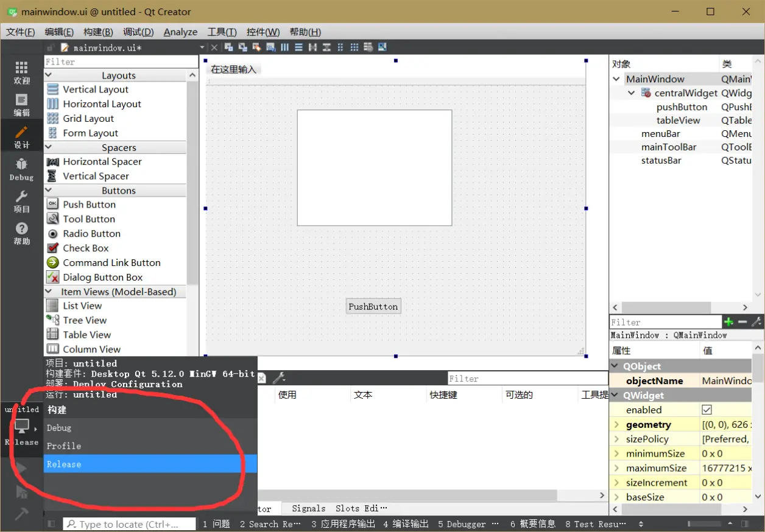Screen dimensions: 765x532
Task: Open the 欢迎 welcome mode
Action: coord(21,72)
